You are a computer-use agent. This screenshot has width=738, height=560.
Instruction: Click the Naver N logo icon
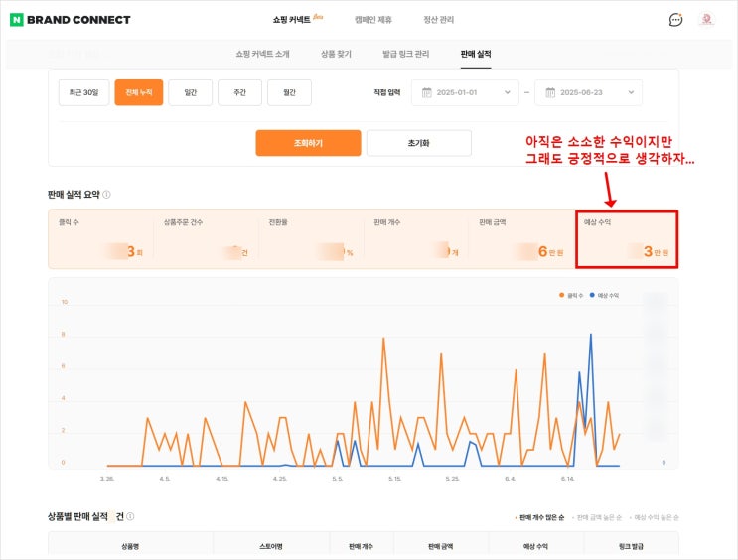17,19
